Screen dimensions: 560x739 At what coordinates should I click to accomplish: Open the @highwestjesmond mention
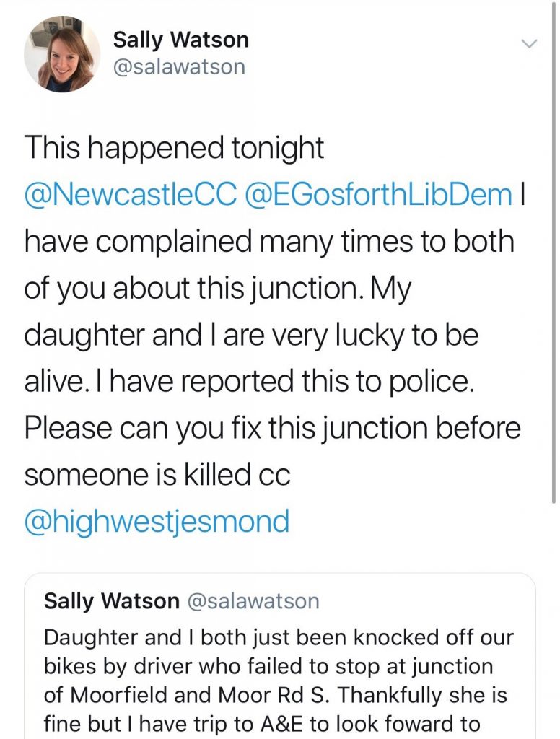(157, 520)
